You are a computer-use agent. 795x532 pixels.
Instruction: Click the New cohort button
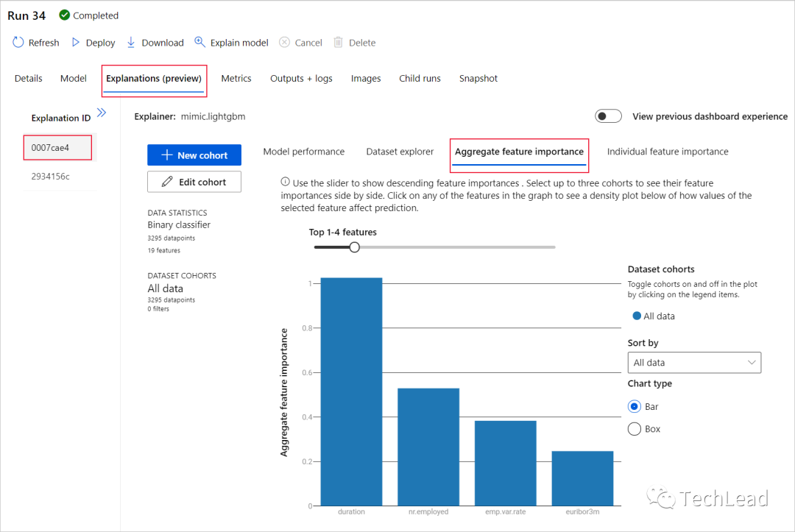[194, 155]
